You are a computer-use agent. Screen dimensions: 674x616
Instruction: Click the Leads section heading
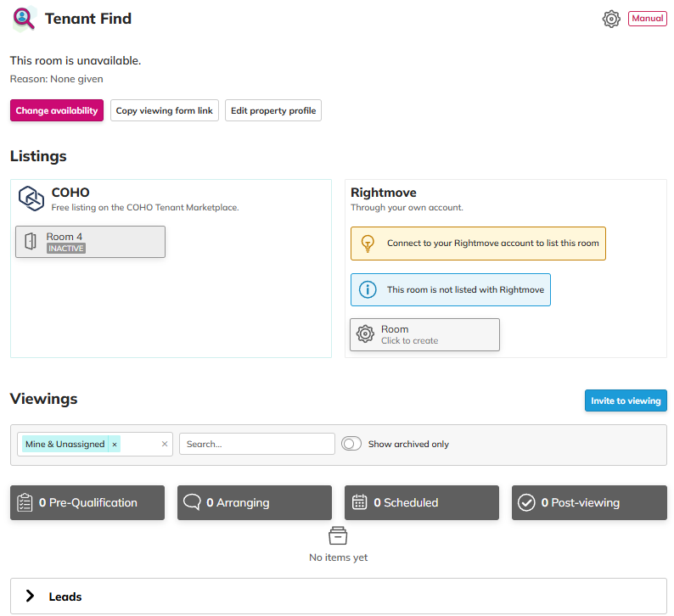[x=65, y=596]
